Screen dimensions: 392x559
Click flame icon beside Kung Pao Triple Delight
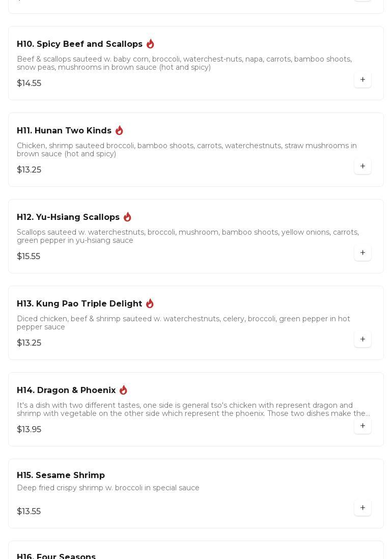pos(150,303)
